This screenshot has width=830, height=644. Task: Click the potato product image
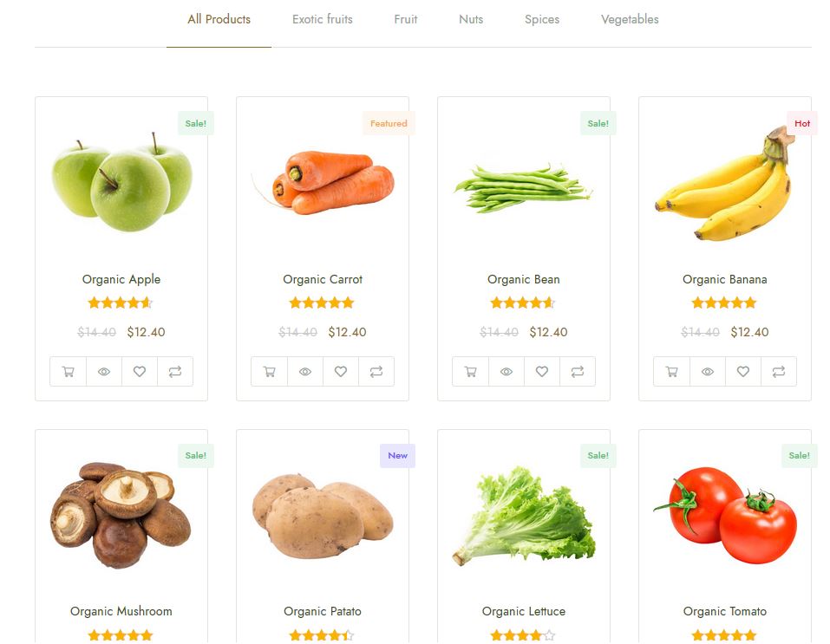click(x=323, y=516)
